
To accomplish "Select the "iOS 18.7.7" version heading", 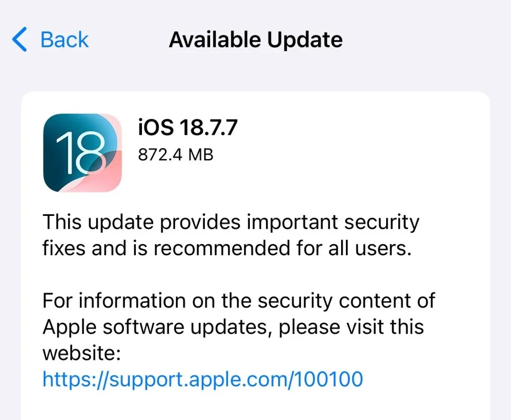I will tap(188, 127).
